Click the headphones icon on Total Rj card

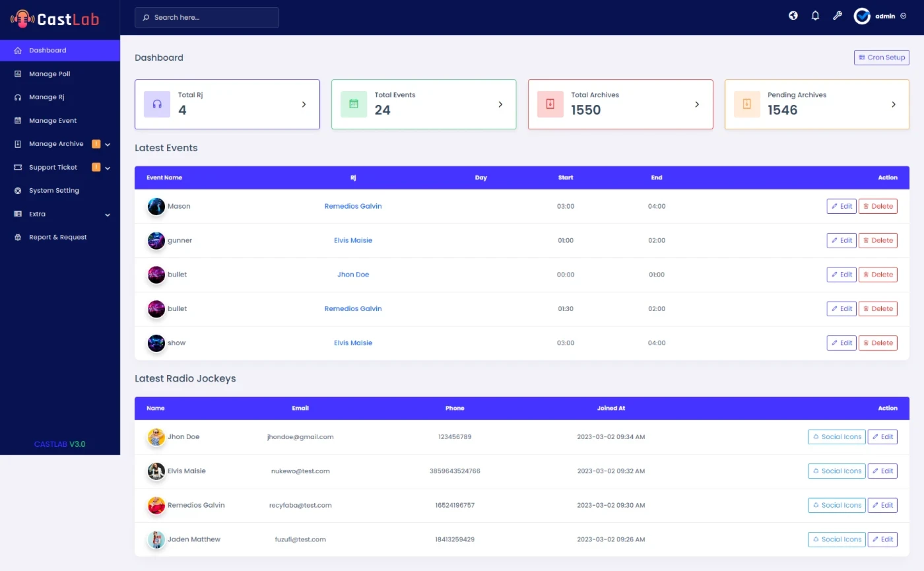pos(157,104)
